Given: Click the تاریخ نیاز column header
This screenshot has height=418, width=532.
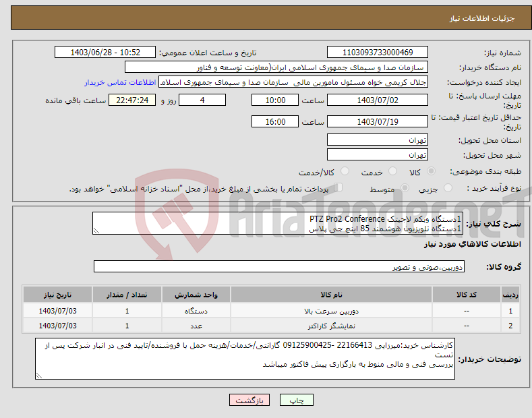Looking at the screenshot, I should tap(58, 295).
